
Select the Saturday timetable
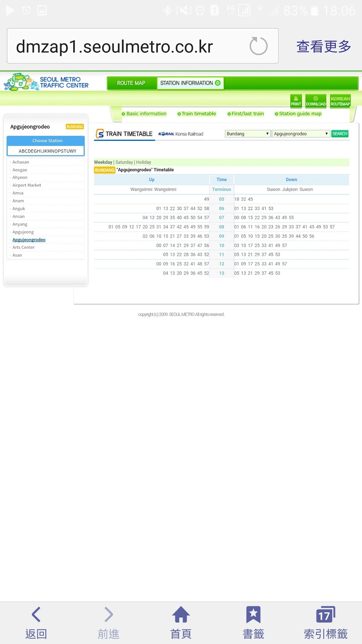pos(124,162)
